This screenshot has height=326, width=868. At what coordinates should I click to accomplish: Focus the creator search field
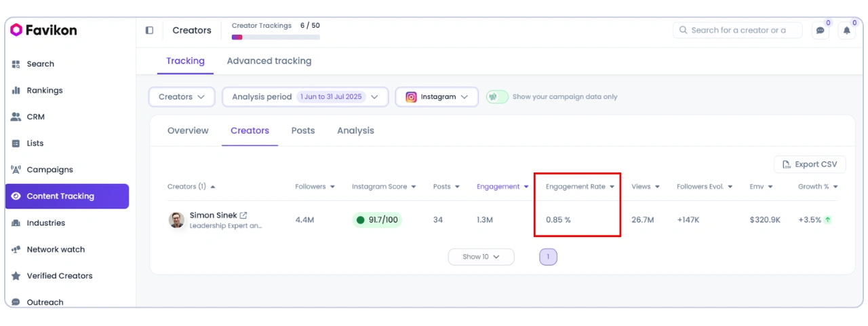pos(738,31)
